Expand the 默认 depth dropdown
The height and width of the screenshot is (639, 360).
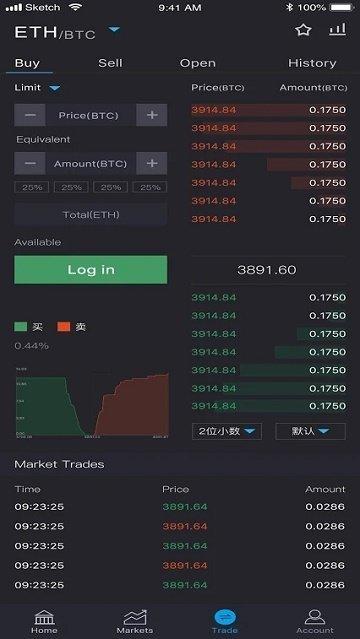[311, 431]
